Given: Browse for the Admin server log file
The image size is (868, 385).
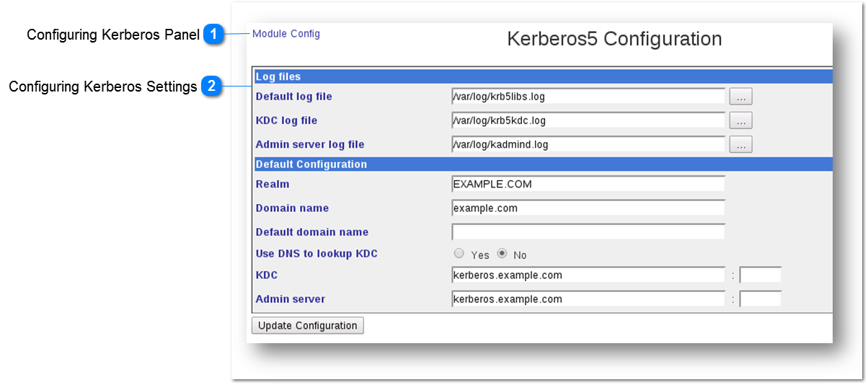Looking at the screenshot, I should pos(741,145).
